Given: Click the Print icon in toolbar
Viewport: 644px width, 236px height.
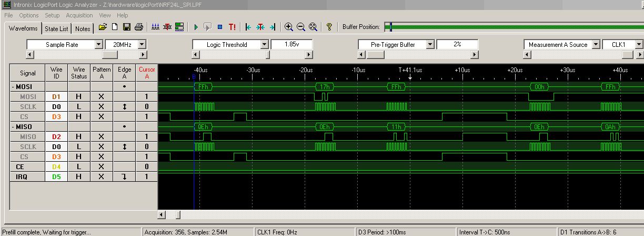Looking at the screenshot, I should tap(138, 27).
